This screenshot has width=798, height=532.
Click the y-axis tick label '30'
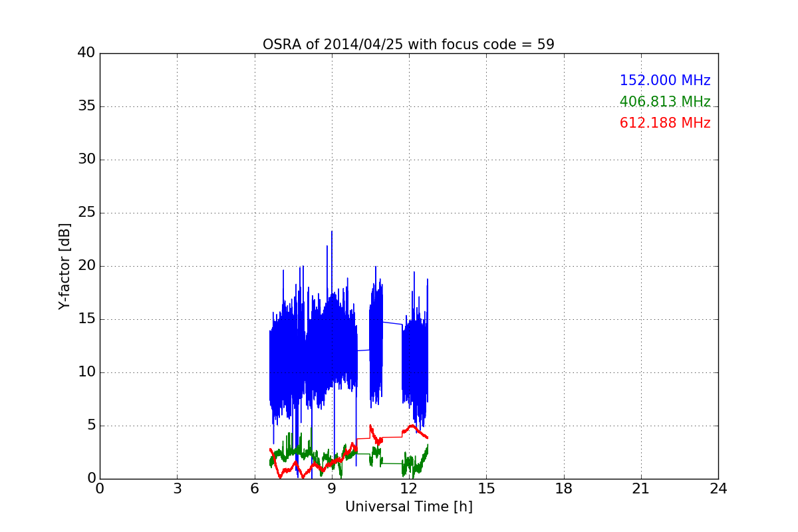point(86,160)
